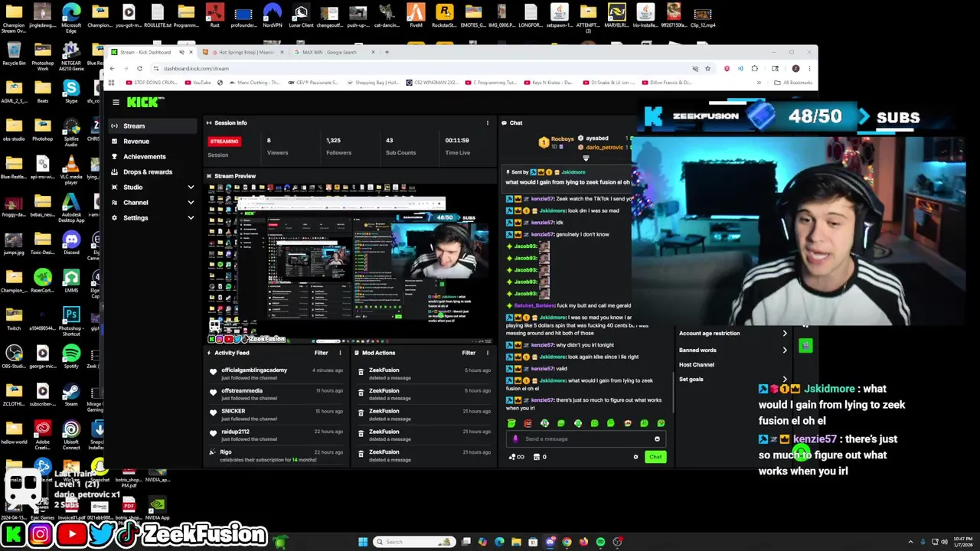The width and height of the screenshot is (980, 551).
Task: Open Recycle Bin on desktop
Action: [14, 54]
